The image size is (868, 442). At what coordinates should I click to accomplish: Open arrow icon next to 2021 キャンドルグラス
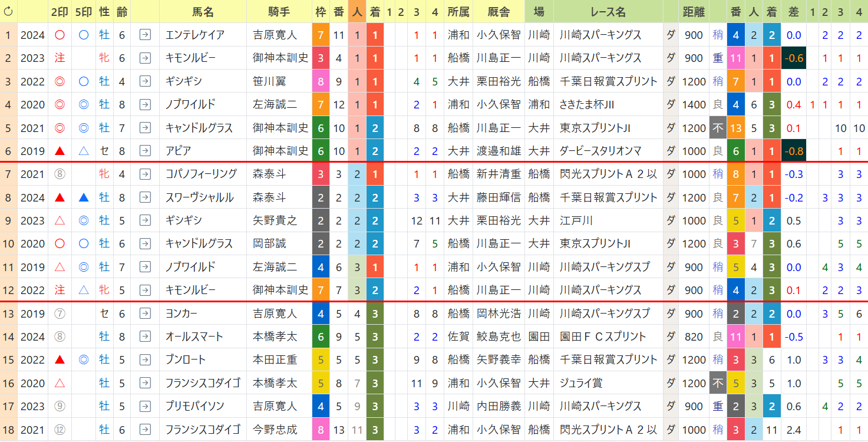pyautogui.click(x=144, y=127)
